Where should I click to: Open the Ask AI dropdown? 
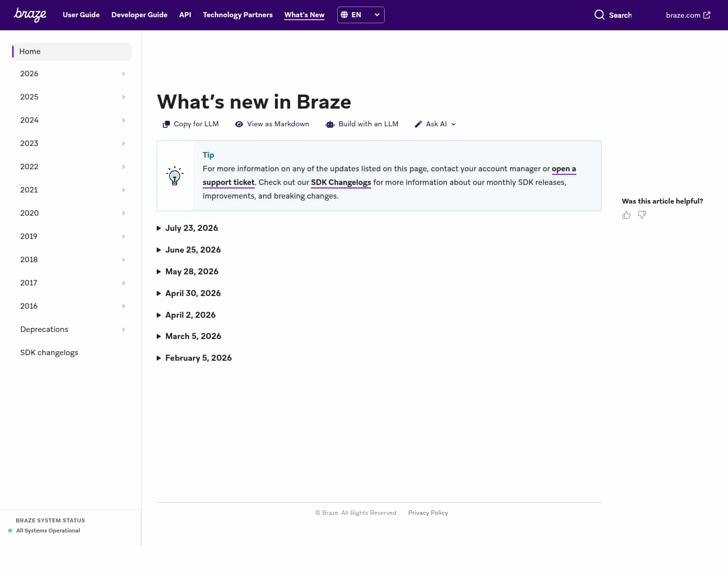[x=435, y=124]
